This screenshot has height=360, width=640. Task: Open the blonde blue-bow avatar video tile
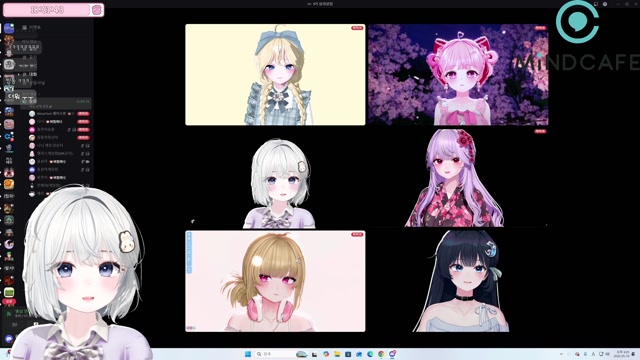point(275,74)
